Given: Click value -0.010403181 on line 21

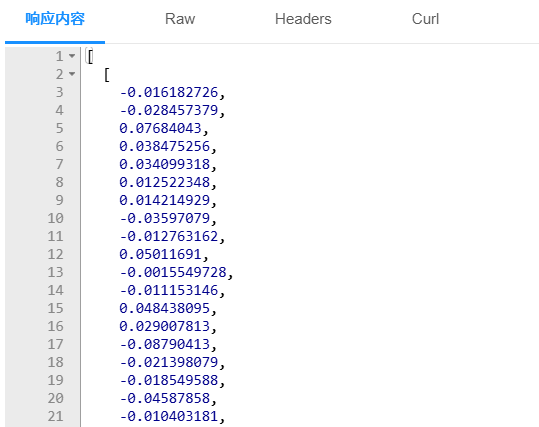Looking at the screenshot, I should point(169,416).
